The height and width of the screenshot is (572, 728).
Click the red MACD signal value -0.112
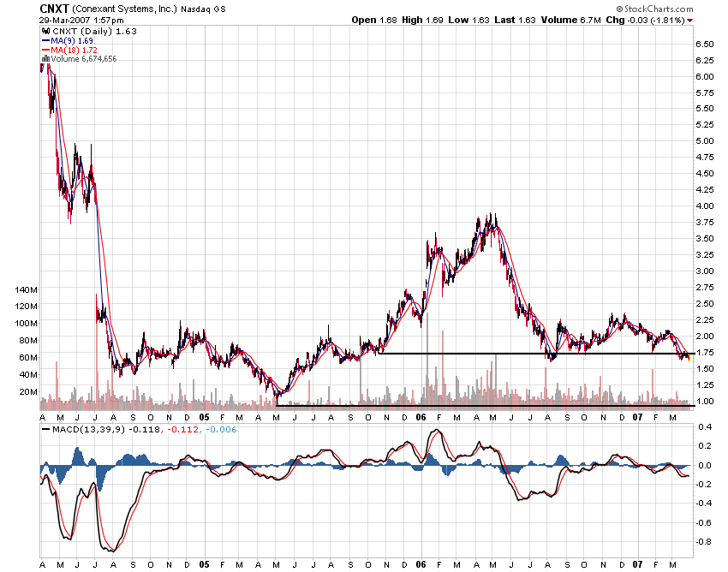182,430
